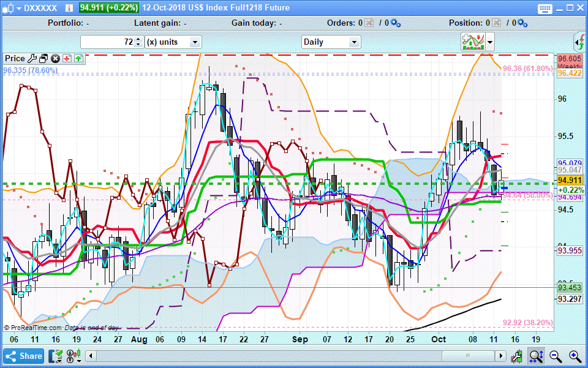Screen dimensions: 588x368
Task: Open the chart template checkmark icon
Action: click(56, 356)
